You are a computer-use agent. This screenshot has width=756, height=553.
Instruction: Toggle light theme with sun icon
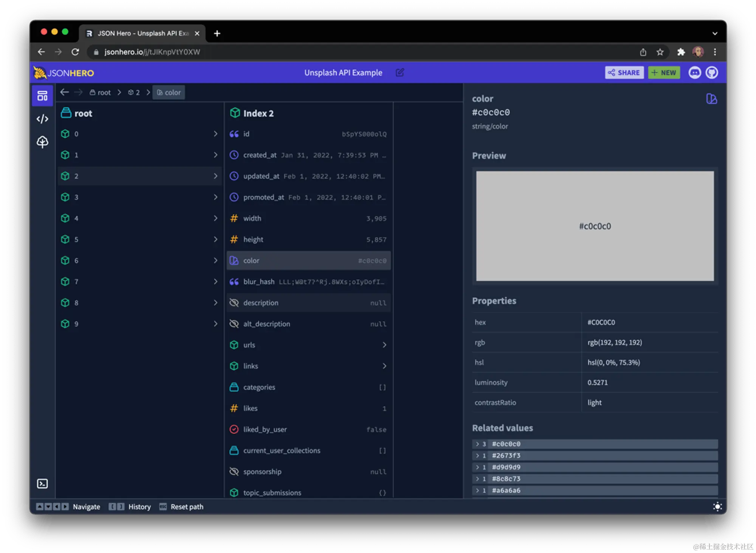[717, 507]
